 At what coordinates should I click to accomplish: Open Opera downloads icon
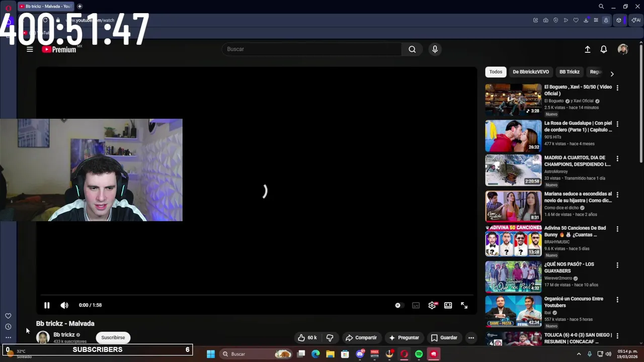click(x=586, y=20)
